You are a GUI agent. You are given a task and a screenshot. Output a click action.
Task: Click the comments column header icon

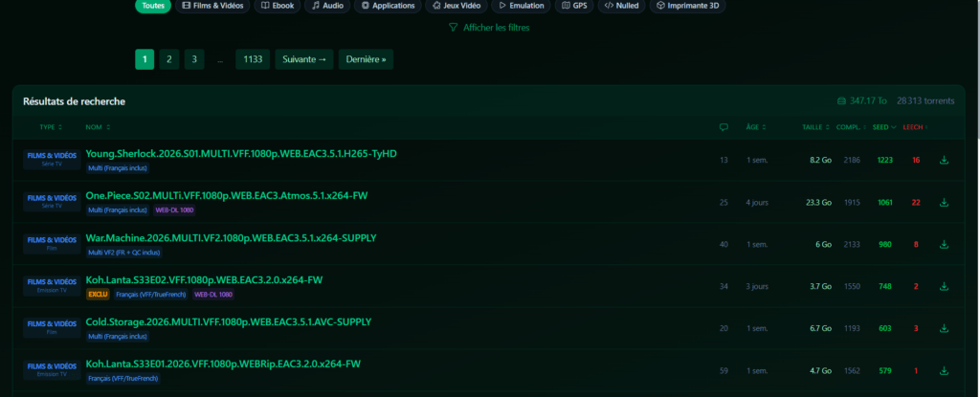pos(724,126)
